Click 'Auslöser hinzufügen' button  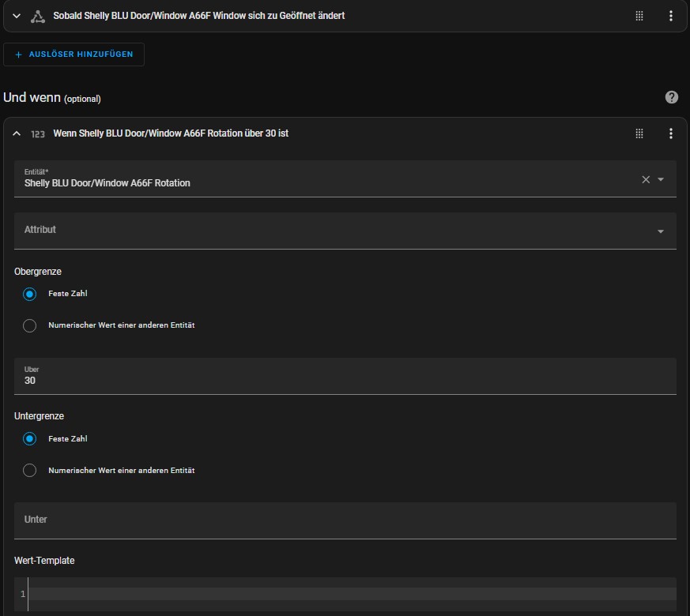(x=74, y=54)
